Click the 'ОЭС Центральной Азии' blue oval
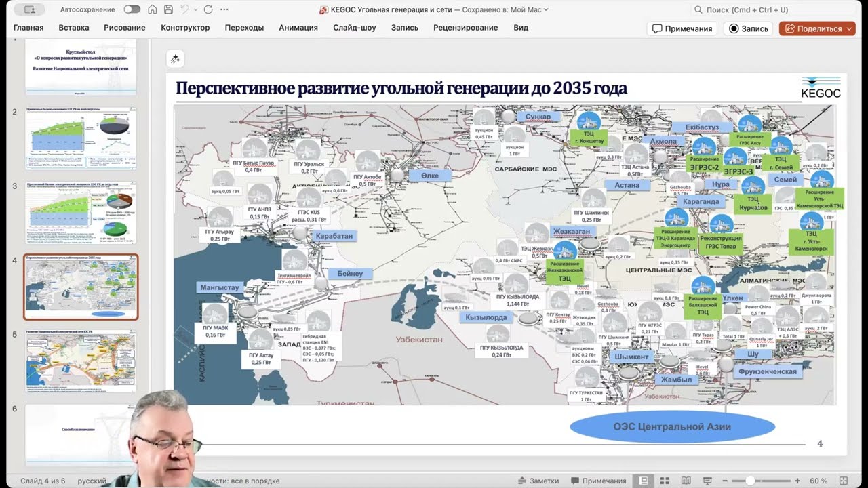The width and height of the screenshot is (868, 488). (672, 426)
